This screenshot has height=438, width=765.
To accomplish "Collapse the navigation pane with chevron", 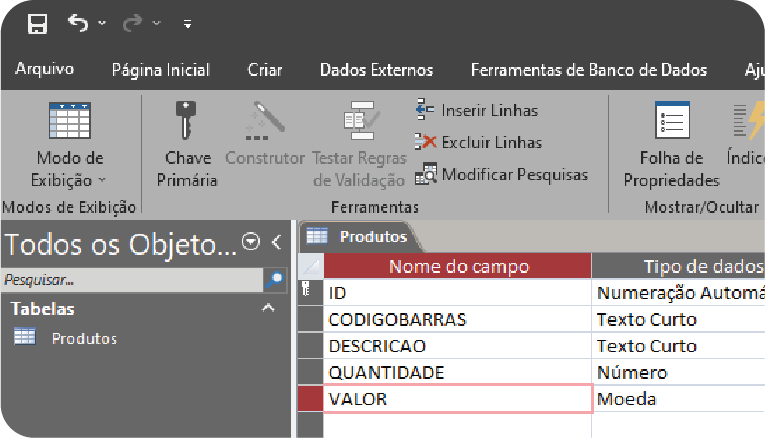I will [x=277, y=242].
